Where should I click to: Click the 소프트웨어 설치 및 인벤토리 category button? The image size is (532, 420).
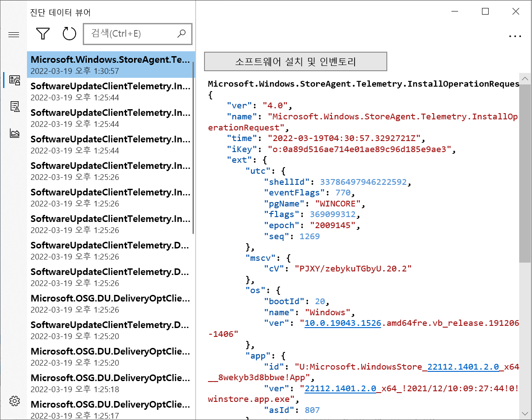pyautogui.click(x=296, y=61)
